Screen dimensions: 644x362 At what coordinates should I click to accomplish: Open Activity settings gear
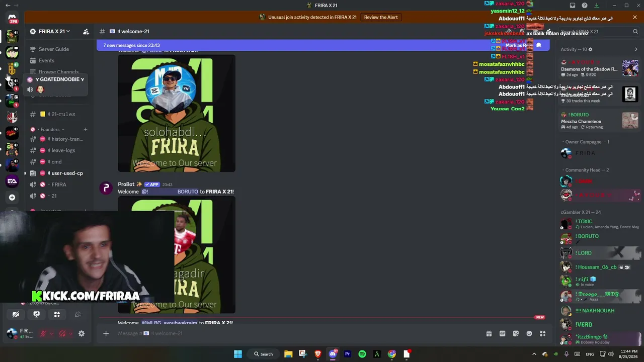point(590,49)
